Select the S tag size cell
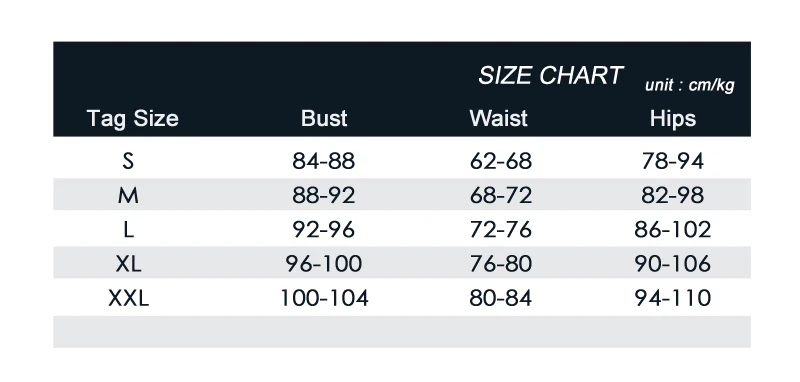800x382 pixels. (x=128, y=161)
